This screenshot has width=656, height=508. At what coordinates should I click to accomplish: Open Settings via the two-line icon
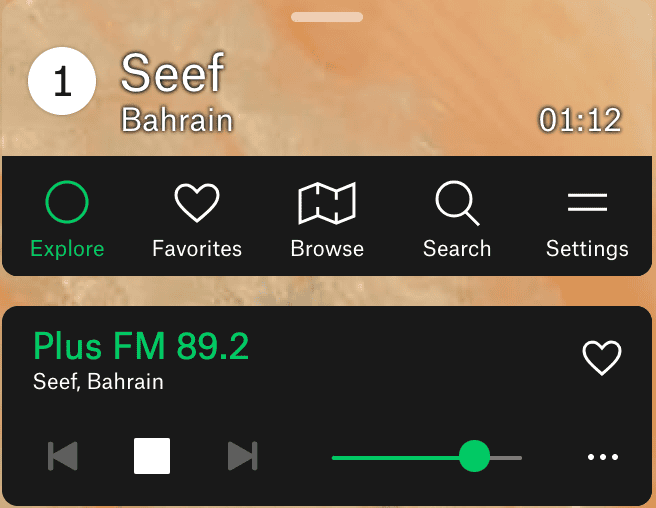point(587,202)
